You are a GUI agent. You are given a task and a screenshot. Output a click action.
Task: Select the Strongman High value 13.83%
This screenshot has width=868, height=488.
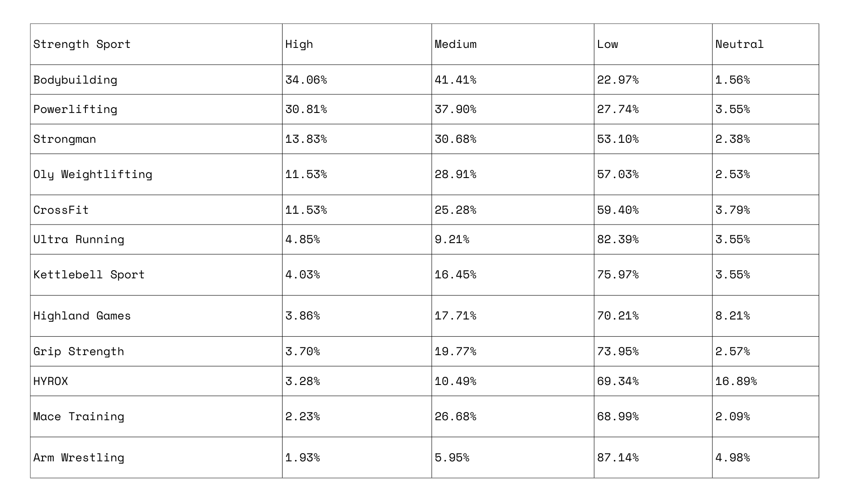306,139
